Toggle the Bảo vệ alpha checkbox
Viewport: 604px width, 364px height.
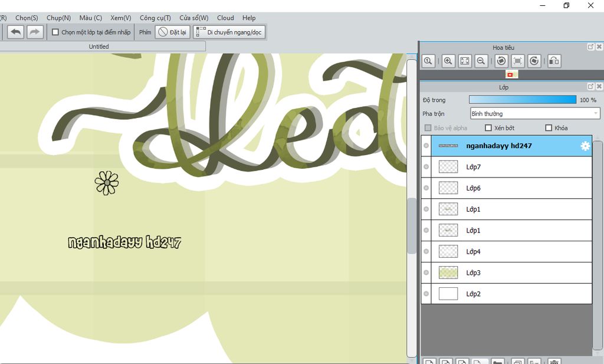(428, 128)
